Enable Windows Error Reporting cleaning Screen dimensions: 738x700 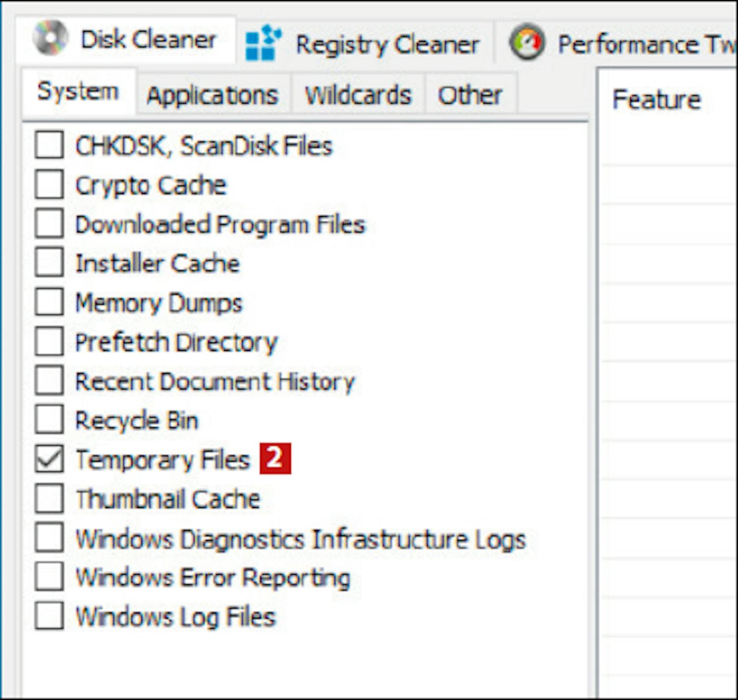(49, 577)
